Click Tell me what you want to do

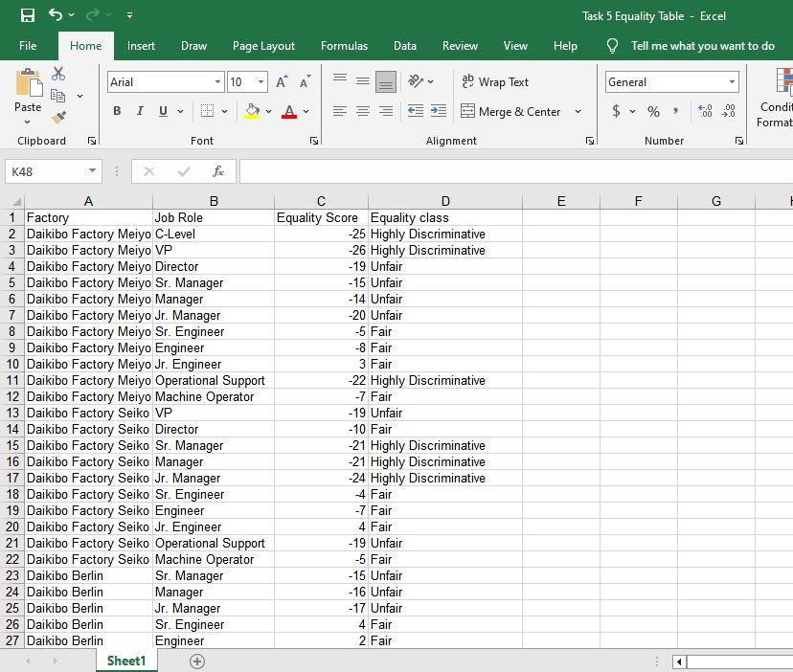(702, 46)
